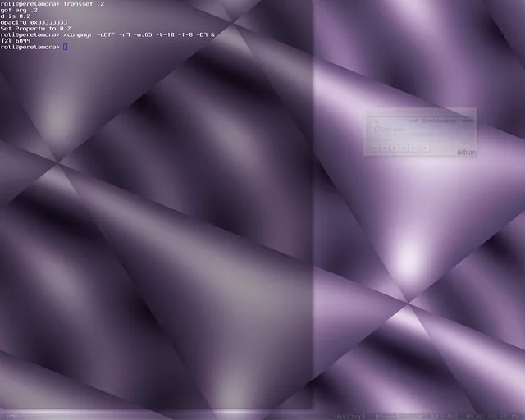
Task: Click the '[2] 6099' job output line
Action: (16, 41)
